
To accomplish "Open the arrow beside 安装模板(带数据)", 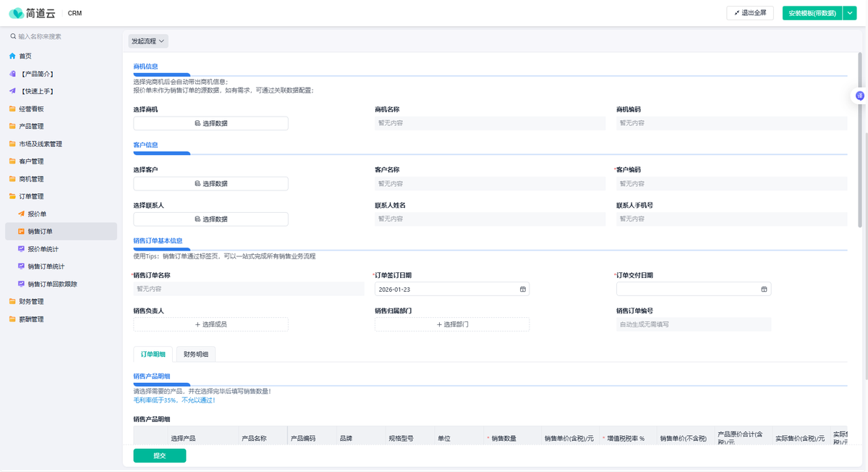I will (849, 13).
